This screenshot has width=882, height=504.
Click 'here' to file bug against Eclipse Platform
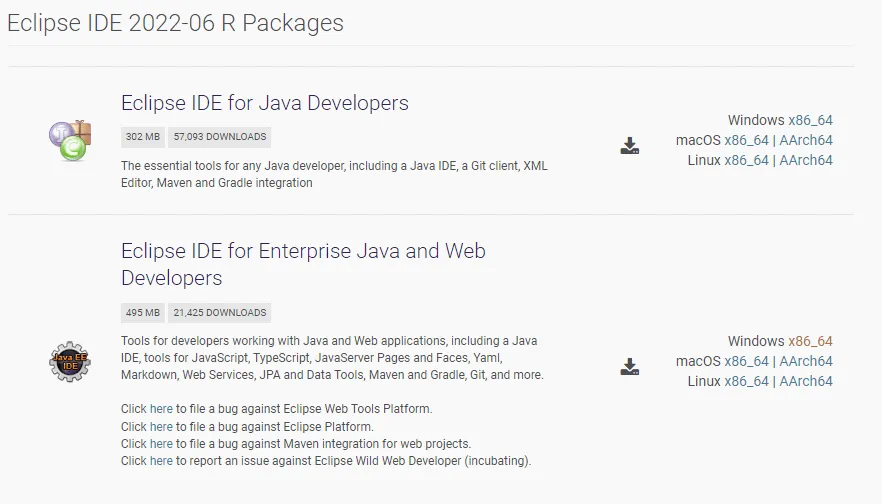coord(161,427)
